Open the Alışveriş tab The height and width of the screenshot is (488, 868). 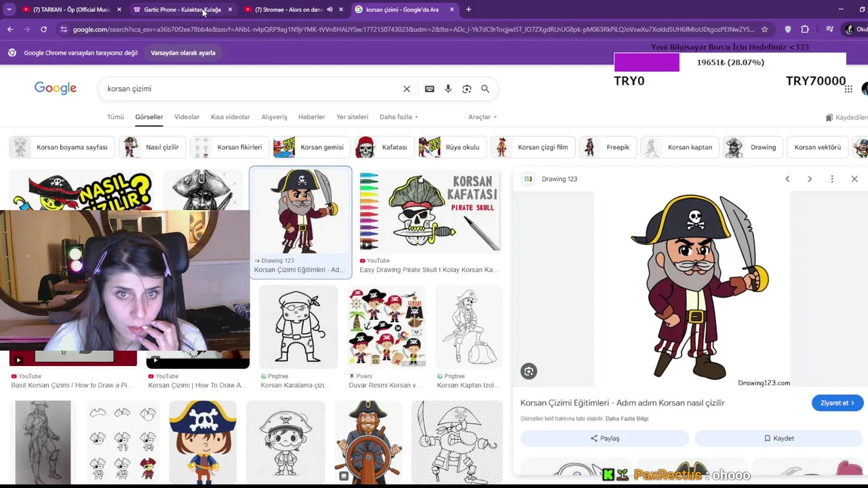275,117
